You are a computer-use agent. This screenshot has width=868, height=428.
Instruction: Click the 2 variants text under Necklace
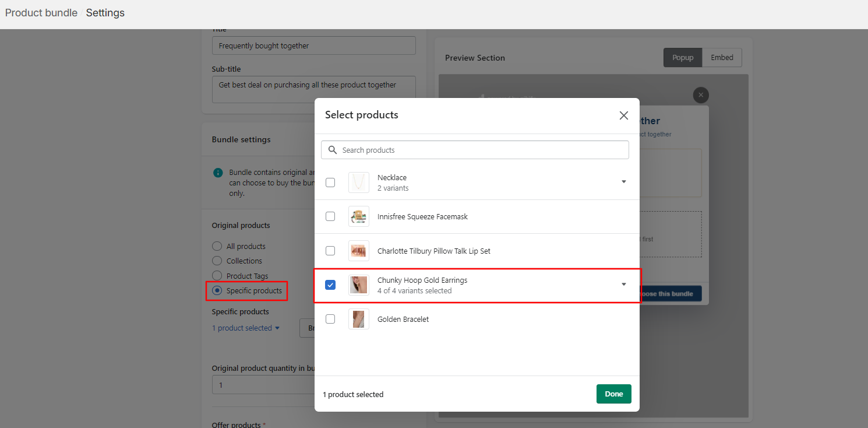coord(393,188)
